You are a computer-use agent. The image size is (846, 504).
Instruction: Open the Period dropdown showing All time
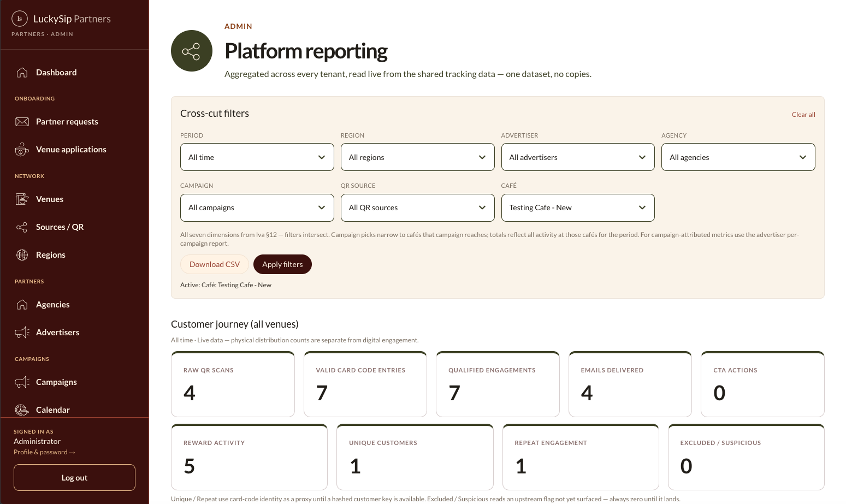(257, 157)
